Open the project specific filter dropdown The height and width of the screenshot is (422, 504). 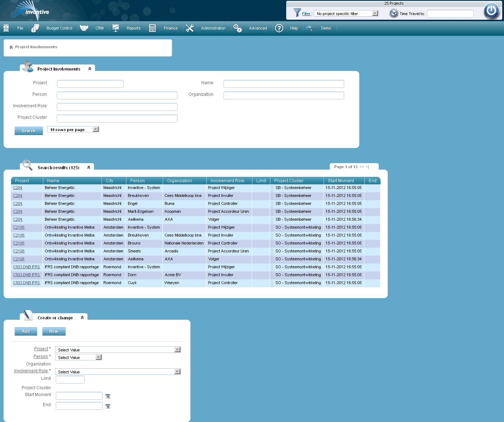pos(375,13)
